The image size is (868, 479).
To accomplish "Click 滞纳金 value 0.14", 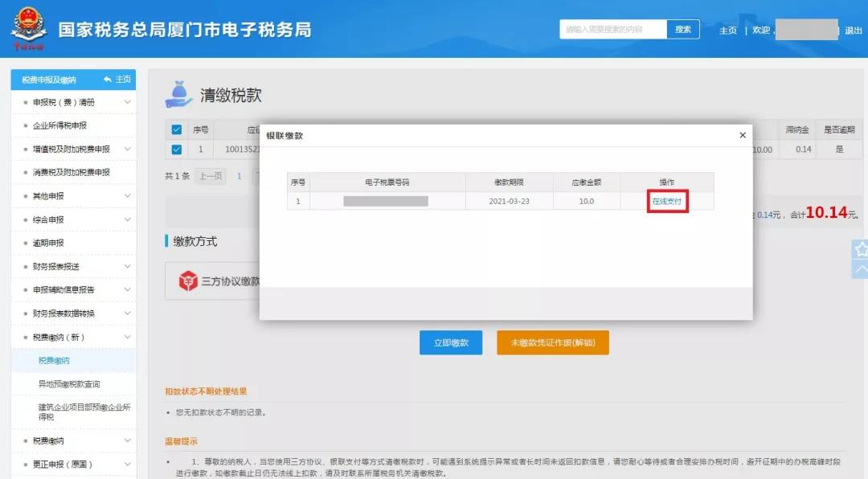I will (x=803, y=149).
